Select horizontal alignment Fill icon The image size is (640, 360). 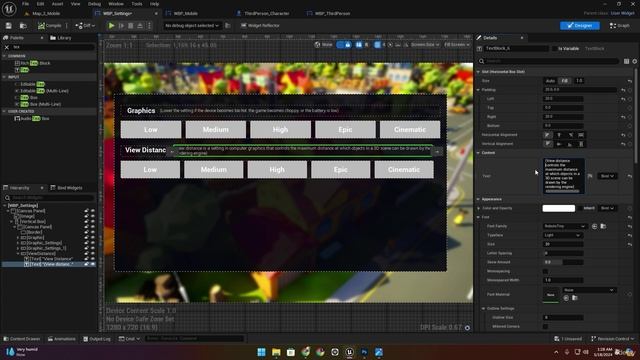pos(581,135)
